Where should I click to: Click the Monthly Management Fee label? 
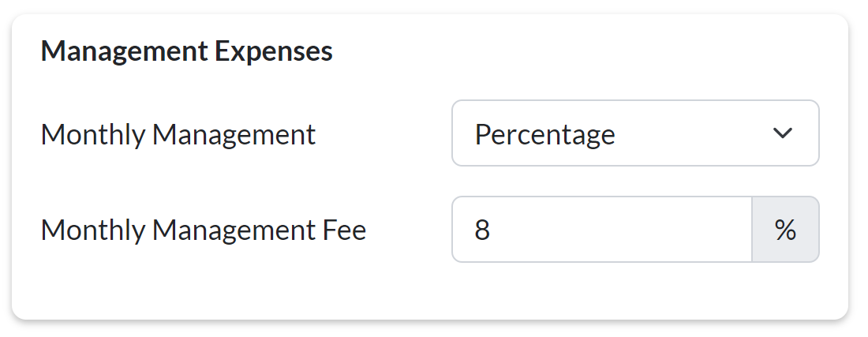(203, 230)
